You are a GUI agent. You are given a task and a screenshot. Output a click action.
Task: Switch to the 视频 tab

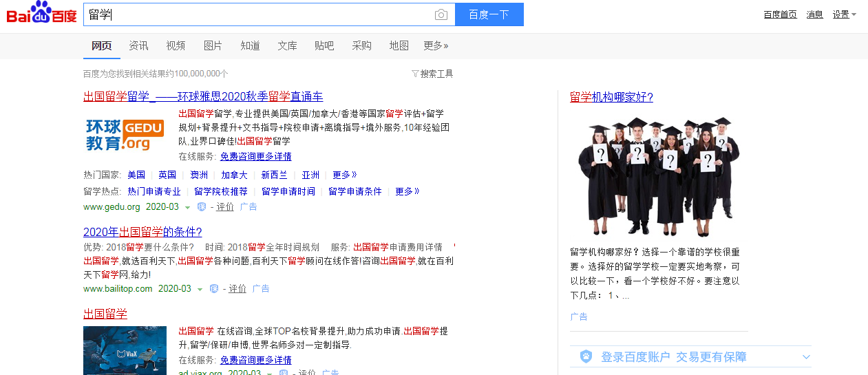click(x=176, y=45)
